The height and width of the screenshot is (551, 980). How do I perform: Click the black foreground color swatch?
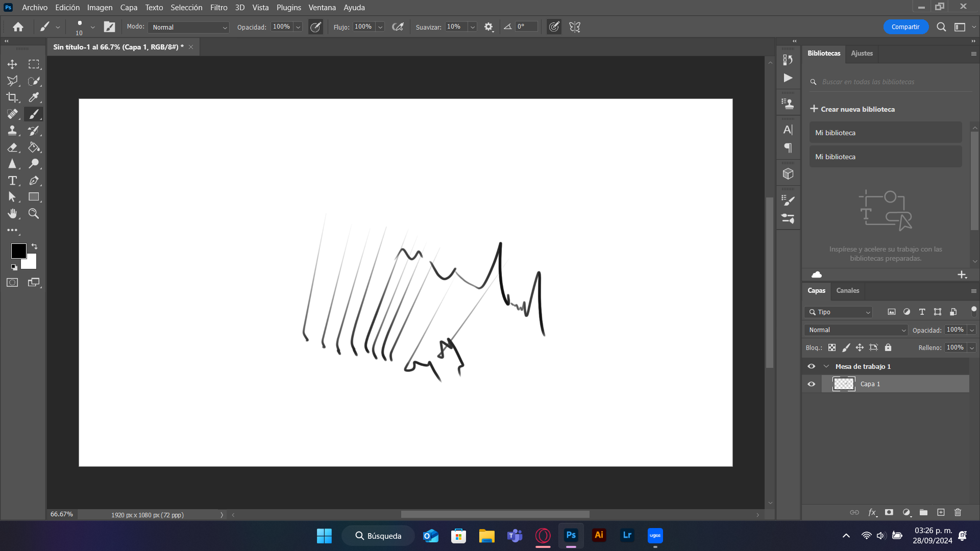[18, 251]
